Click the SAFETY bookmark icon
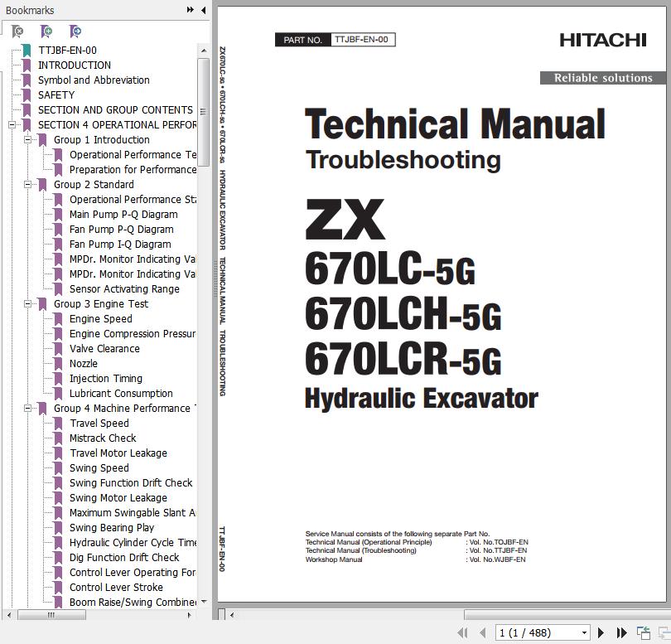Screen dimensions: 671x644 [x=27, y=95]
